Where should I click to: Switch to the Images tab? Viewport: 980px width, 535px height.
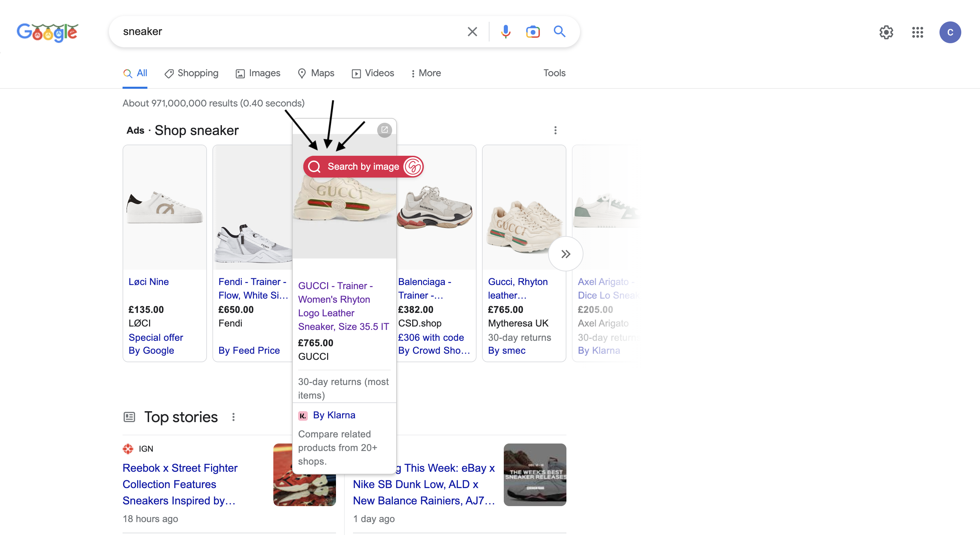(258, 73)
